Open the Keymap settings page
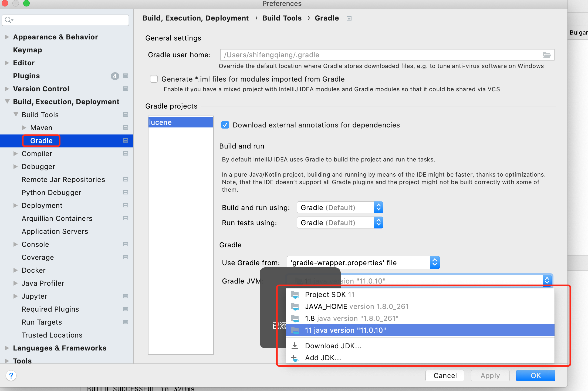The image size is (588, 391). point(28,50)
